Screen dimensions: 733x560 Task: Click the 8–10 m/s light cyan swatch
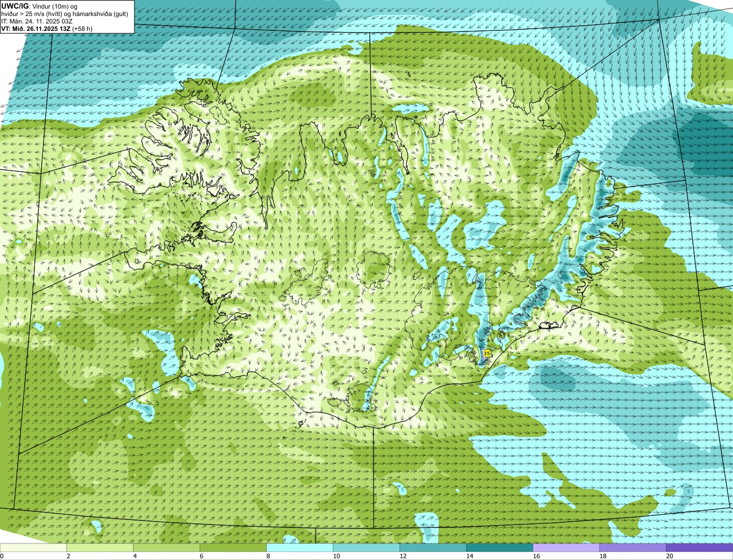point(299,548)
